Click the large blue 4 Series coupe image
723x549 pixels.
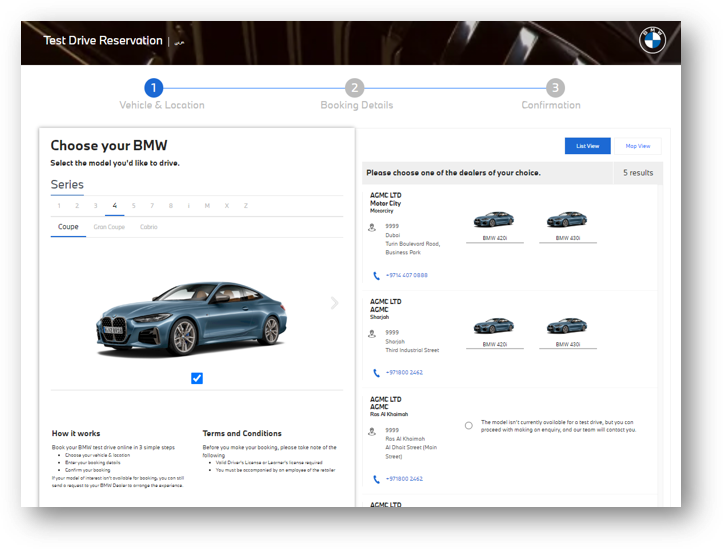point(191,319)
